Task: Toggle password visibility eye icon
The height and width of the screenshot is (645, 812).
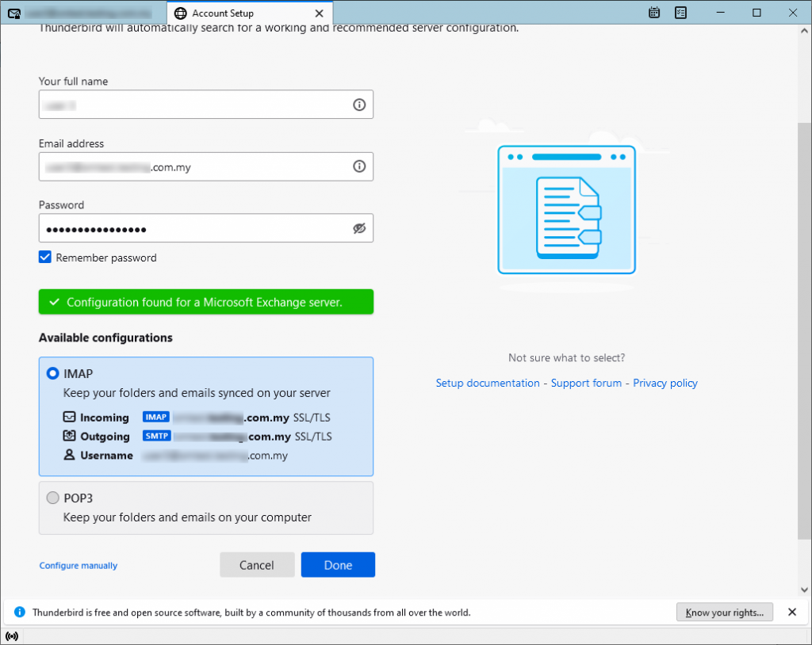Action: [x=359, y=228]
